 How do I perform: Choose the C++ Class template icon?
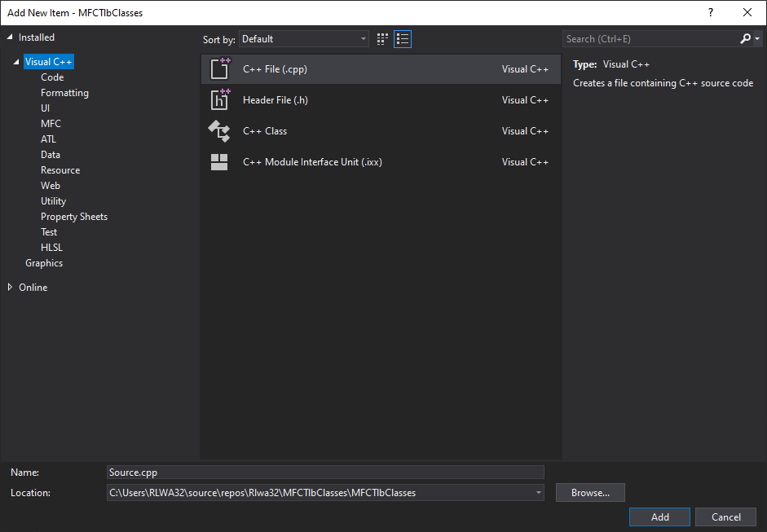pos(219,131)
